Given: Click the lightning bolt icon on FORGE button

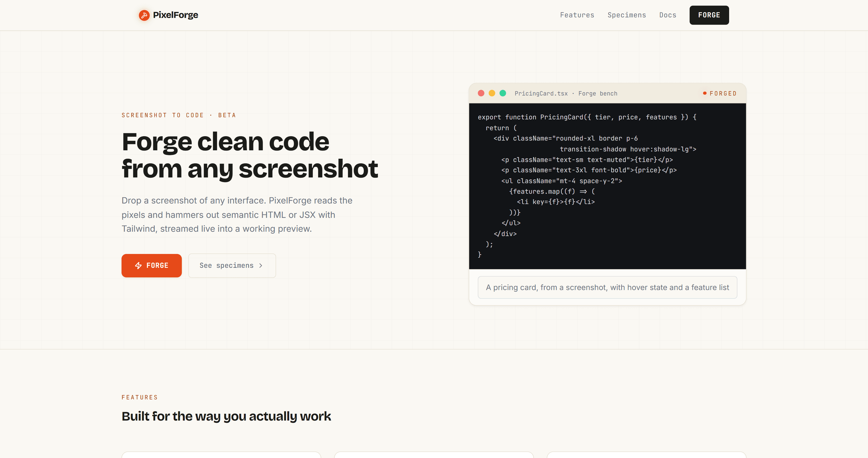Looking at the screenshot, I should (138, 266).
